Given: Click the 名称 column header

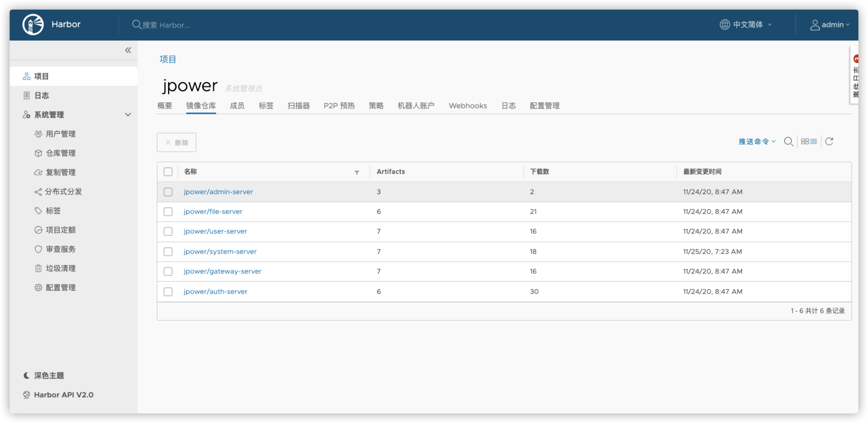Looking at the screenshot, I should click(190, 172).
